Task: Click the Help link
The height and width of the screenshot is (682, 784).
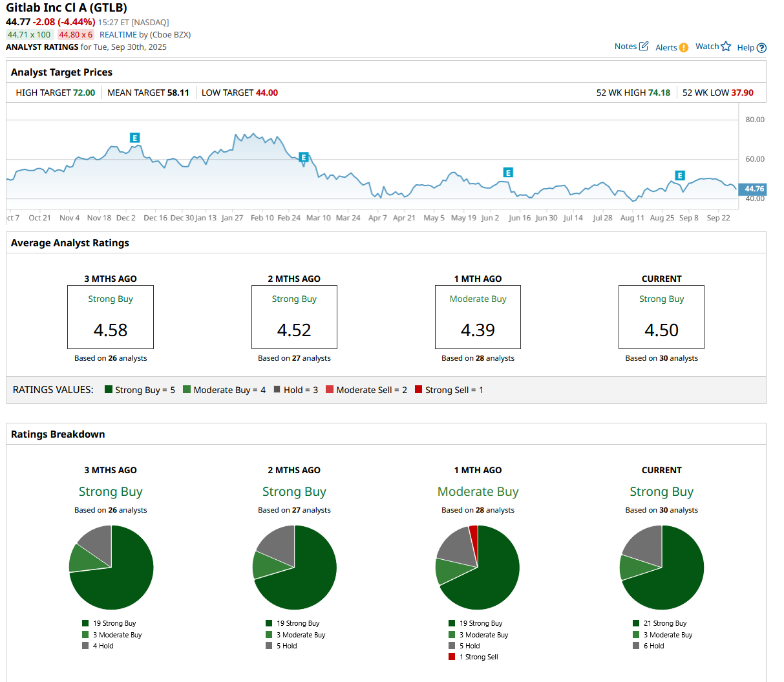Action: tap(745, 47)
